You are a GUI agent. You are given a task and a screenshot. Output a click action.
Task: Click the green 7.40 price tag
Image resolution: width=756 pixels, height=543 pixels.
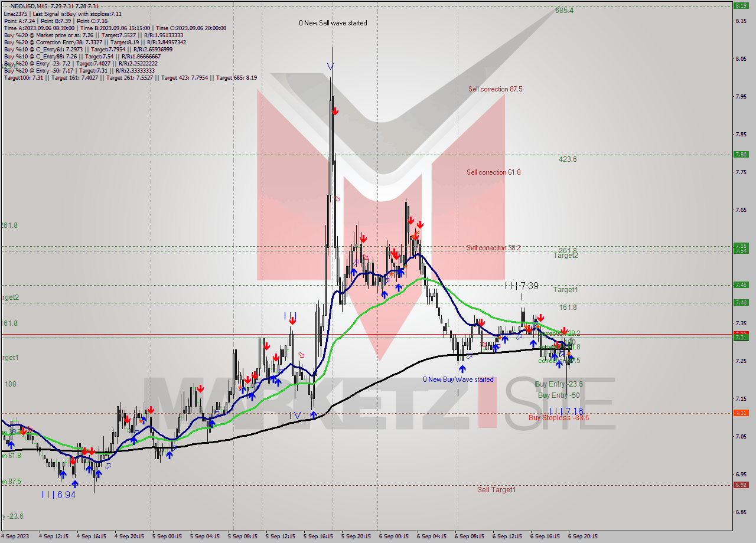click(741, 302)
